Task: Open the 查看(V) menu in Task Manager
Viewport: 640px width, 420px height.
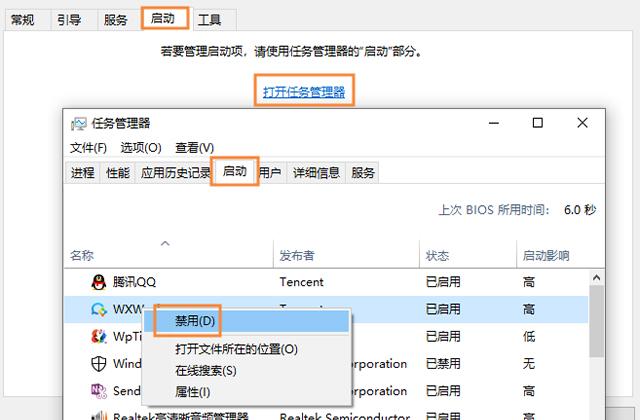Action: 194,148
